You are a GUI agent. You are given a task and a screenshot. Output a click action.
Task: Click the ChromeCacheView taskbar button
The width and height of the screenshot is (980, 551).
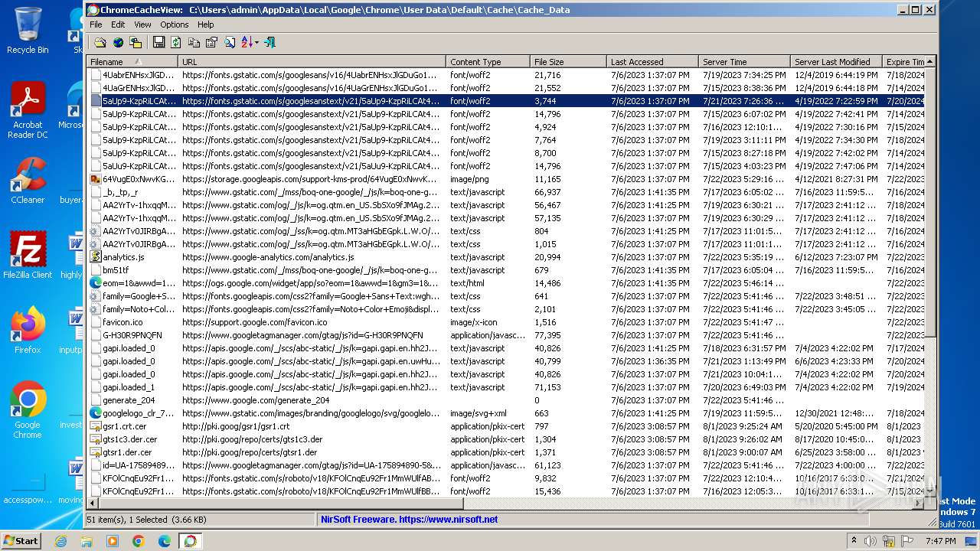click(190, 541)
